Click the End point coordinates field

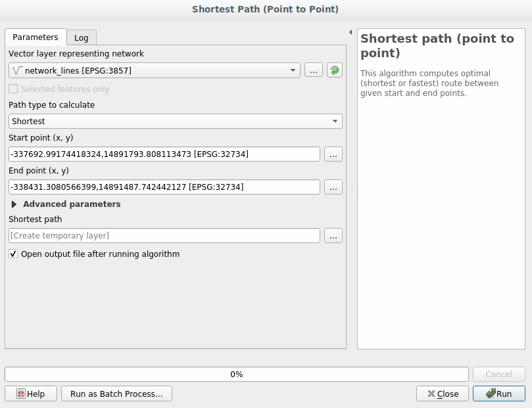[x=164, y=187]
